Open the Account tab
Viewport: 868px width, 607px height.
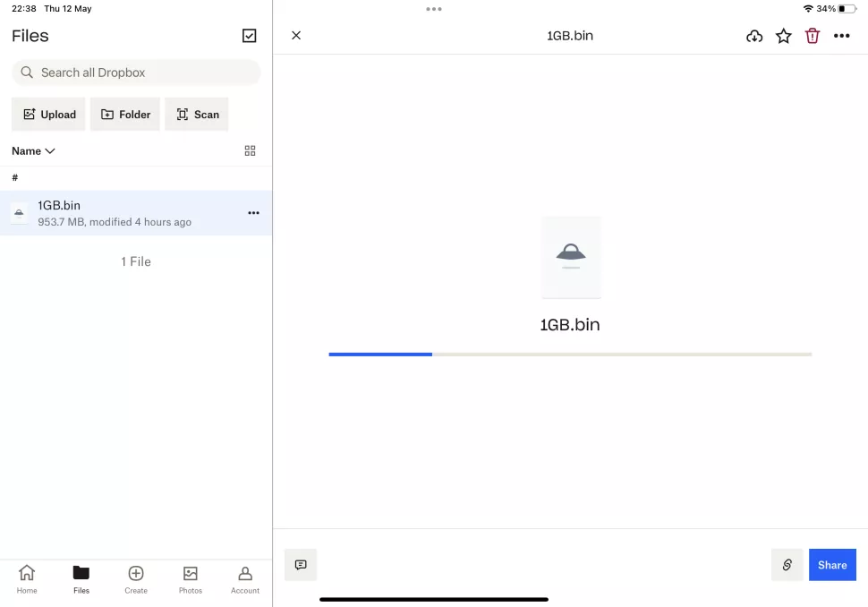tap(245, 579)
